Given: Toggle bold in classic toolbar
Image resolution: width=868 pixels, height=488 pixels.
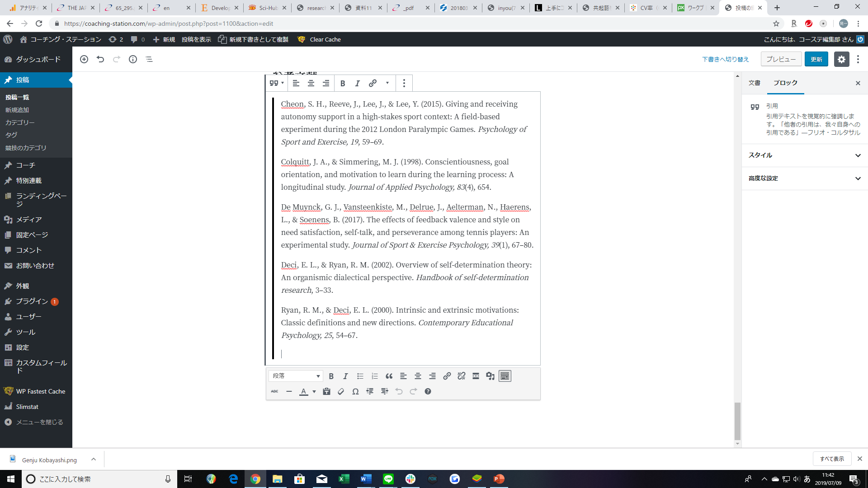Looking at the screenshot, I should [331, 376].
